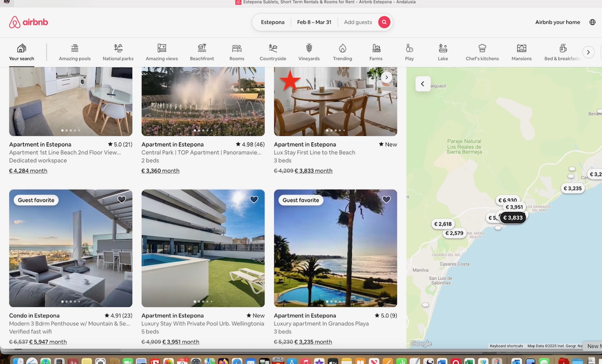Show next photo of Lux Stay listing

(386, 77)
